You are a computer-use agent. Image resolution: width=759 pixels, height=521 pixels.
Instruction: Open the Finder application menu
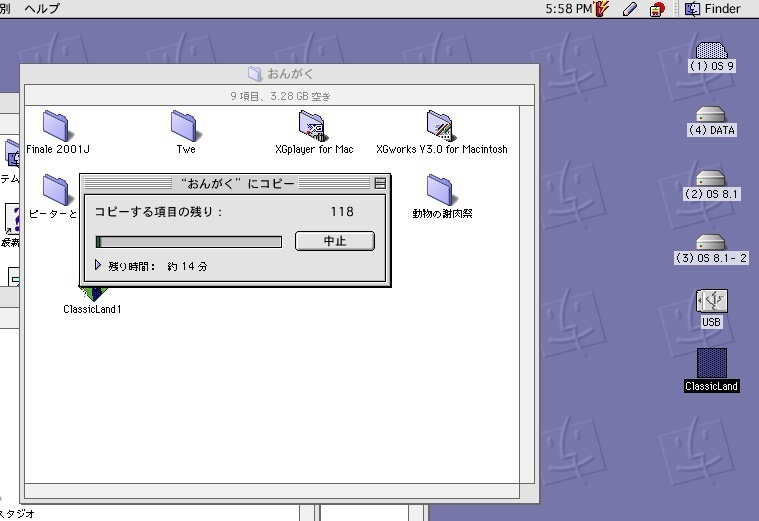(713, 9)
